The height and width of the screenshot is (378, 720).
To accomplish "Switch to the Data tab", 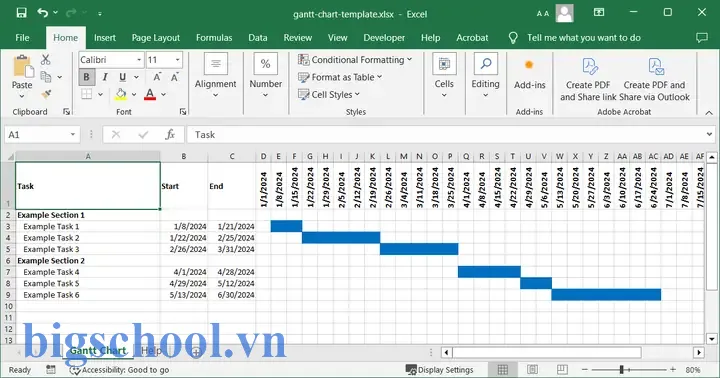I will [258, 38].
